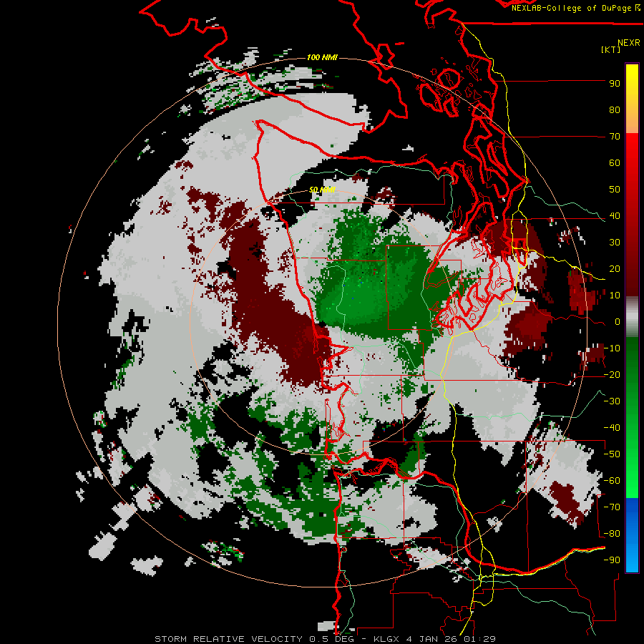644x644 pixels.
Task: Click the -90 scale label
Action: pyautogui.click(x=612, y=560)
